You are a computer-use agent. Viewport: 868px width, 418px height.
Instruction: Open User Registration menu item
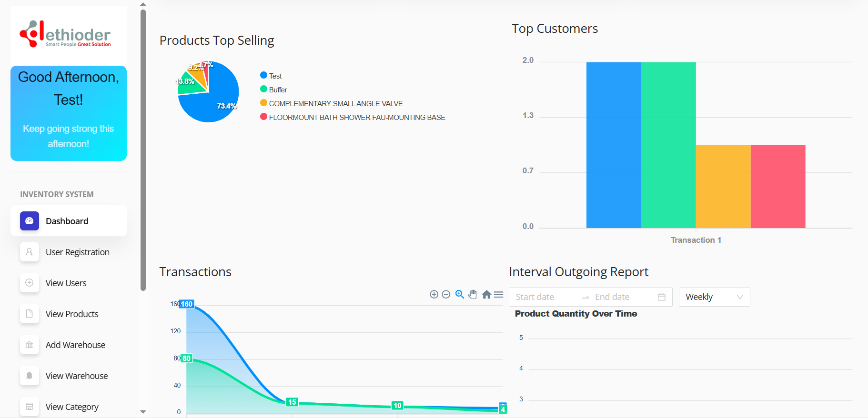(77, 252)
